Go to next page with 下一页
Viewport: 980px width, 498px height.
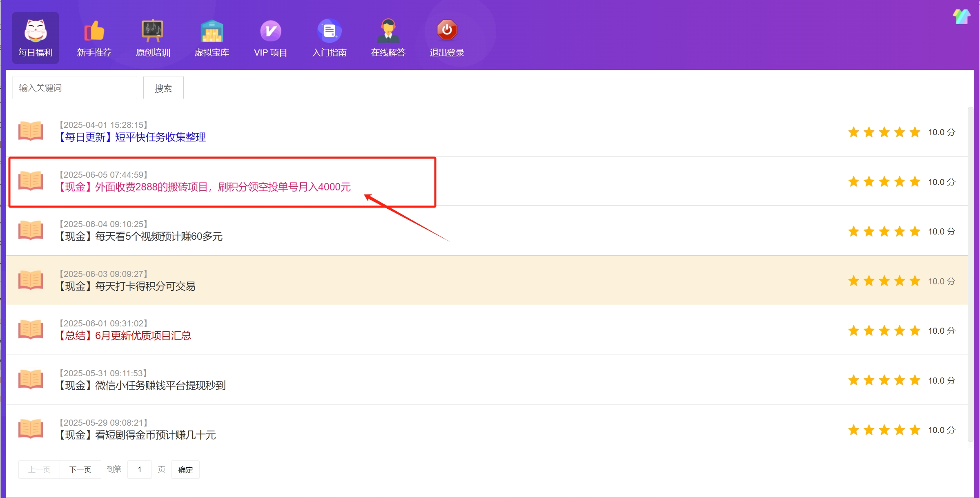coord(80,469)
